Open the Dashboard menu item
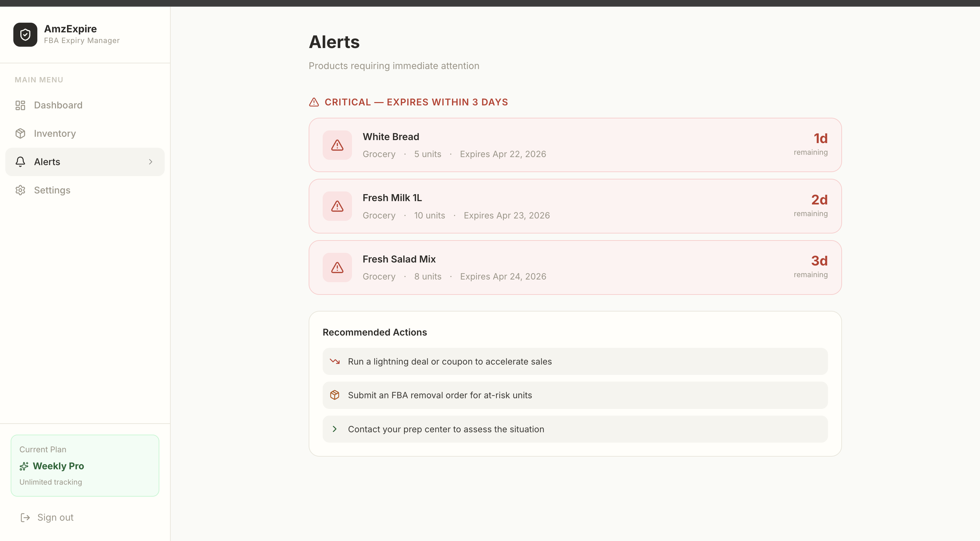The height and width of the screenshot is (541, 980). click(x=85, y=105)
